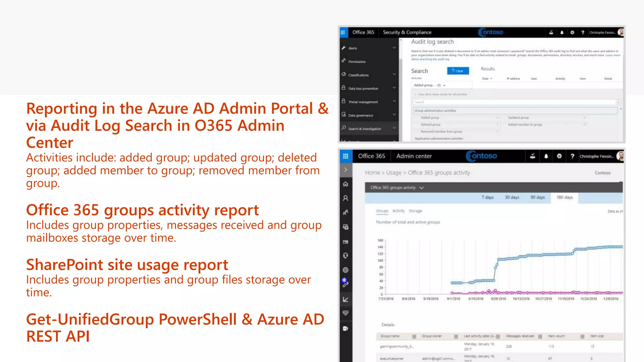
Task: Select Group administration activities header
Action: tap(515, 111)
